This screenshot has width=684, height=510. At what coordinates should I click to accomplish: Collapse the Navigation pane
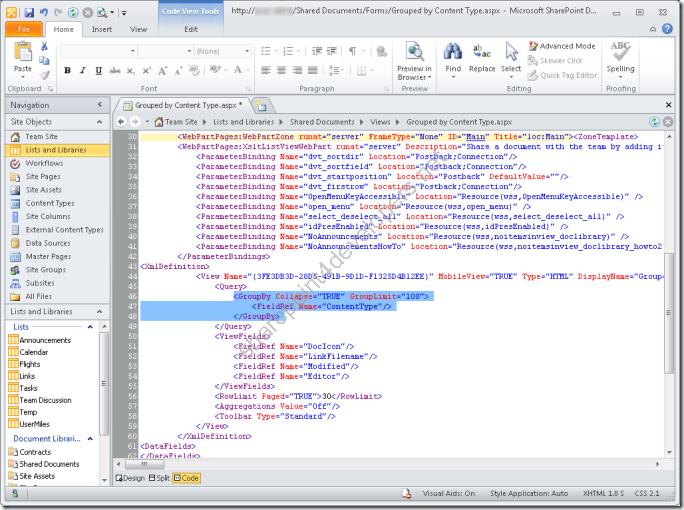coord(100,105)
